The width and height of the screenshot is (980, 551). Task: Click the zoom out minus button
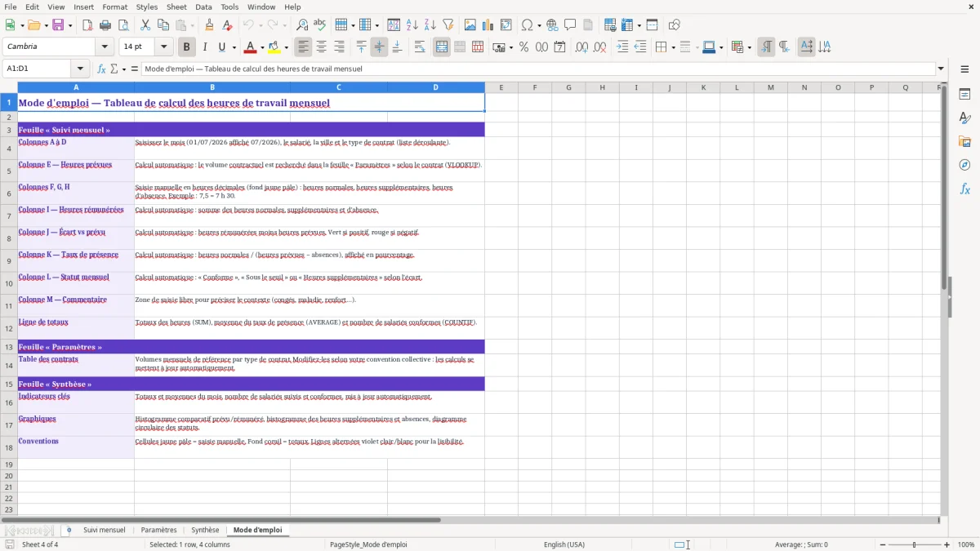point(881,544)
